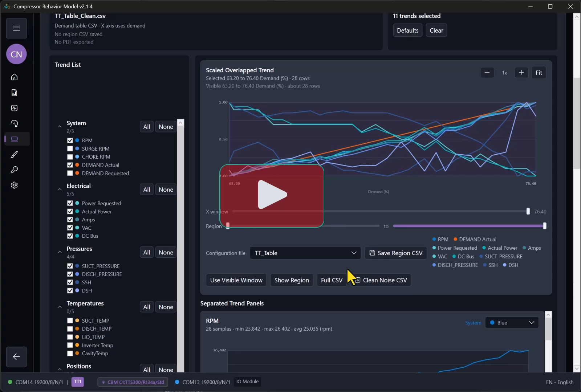The width and height of the screenshot is (581, 392).
Task: Select None in the Temperatures group
Action: 166,307
